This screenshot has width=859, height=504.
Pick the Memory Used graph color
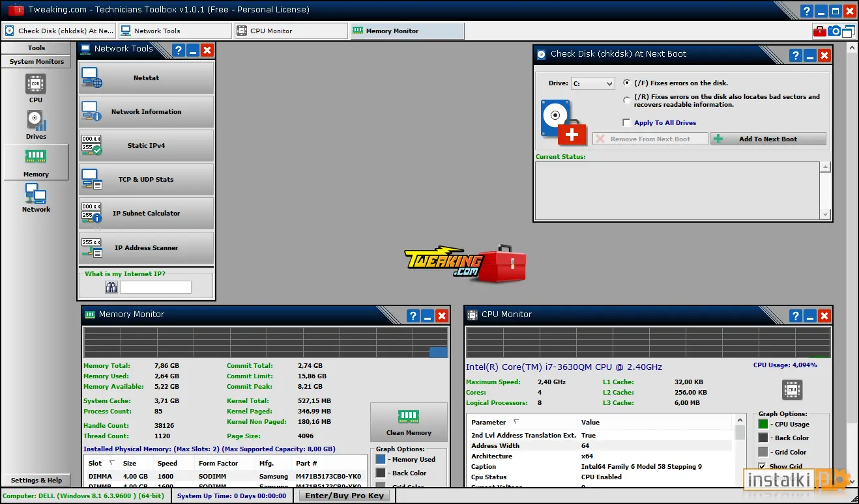click(381, 459)
